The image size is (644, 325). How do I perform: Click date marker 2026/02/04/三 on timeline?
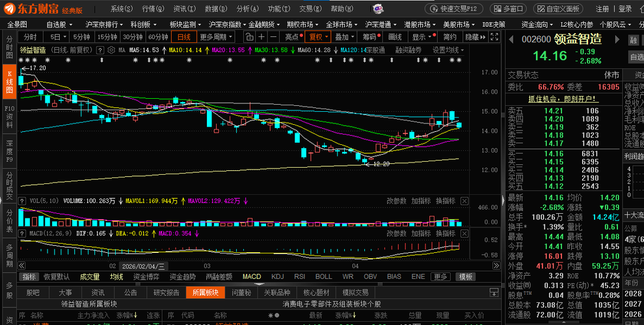(x=143, y=266)
